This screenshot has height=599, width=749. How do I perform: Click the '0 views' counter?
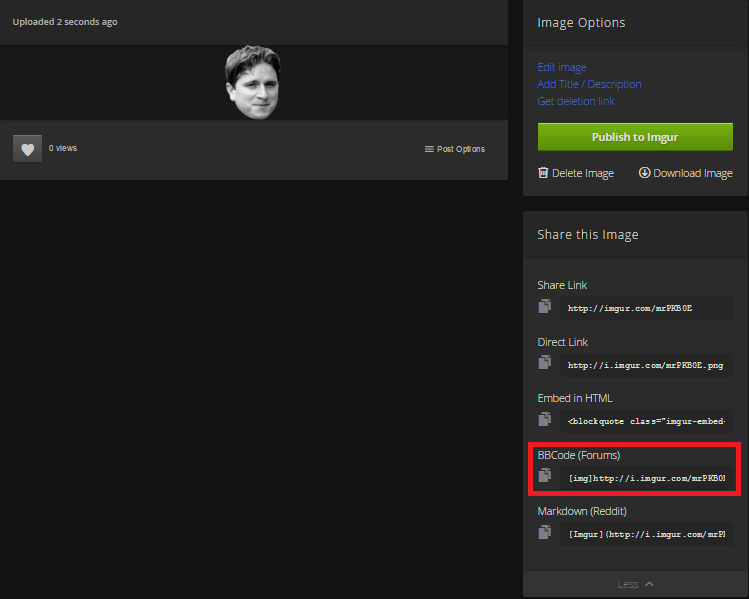(63, 148)
